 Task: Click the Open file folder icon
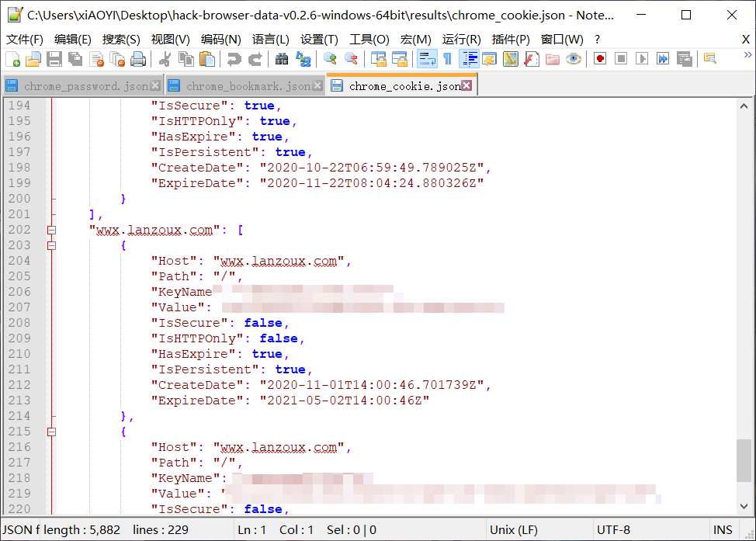point(33,59)
